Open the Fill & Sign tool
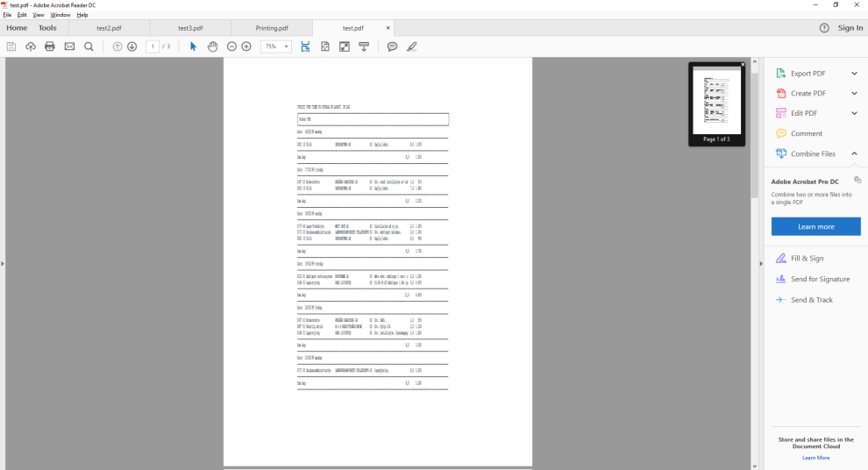Image resolution: width=868 pixels, height=470 pixels. pyautogui.click(x=807, y=258)
